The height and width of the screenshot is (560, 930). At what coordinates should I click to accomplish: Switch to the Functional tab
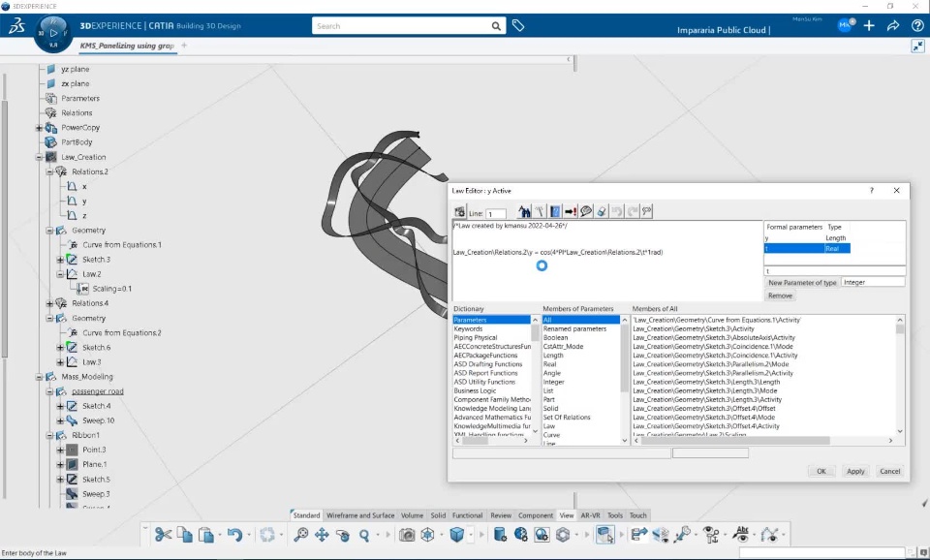coord(467,515)
